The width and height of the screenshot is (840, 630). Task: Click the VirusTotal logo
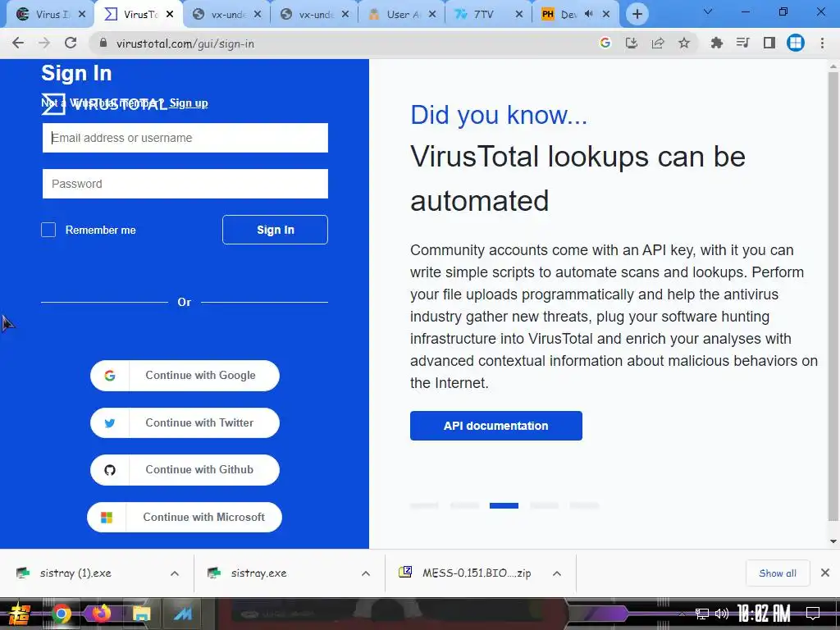pyautogui.click(x=104, y=104)
